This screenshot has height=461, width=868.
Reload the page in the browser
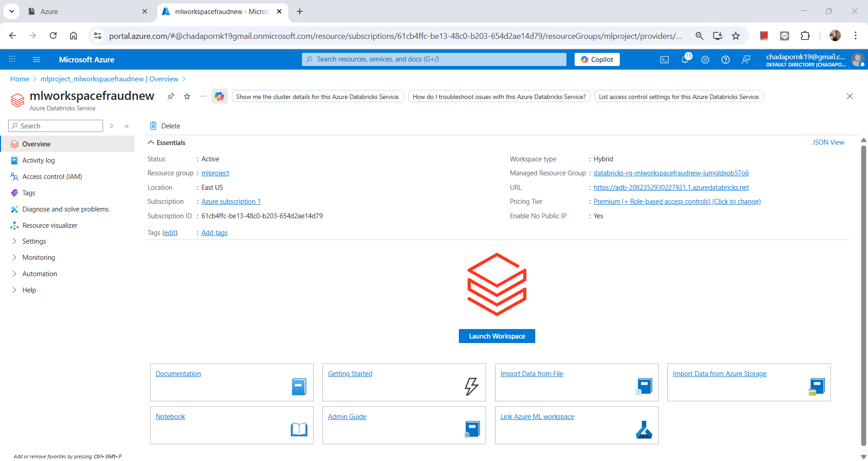coord(53,36)
